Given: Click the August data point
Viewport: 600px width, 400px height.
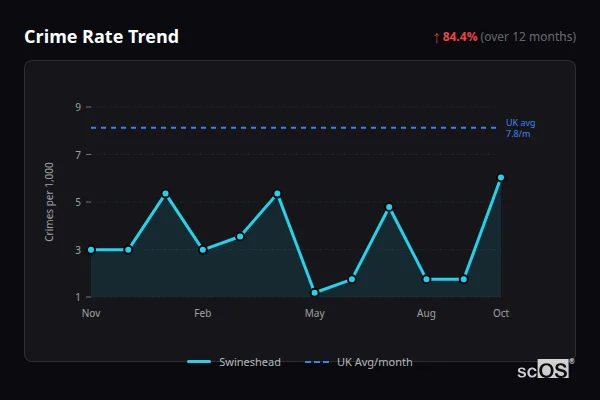Looking at the screenshot, I should pos(426,279).
